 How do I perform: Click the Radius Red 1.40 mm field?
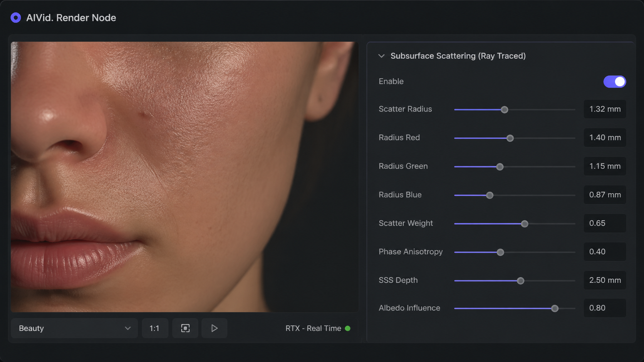pos(605,138)
